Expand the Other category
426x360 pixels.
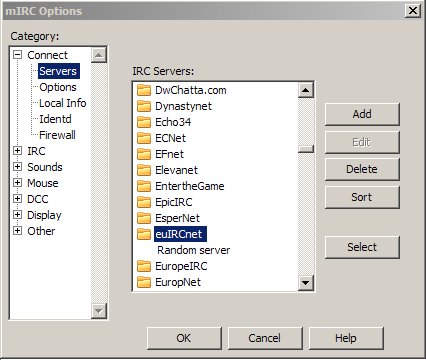click(17, 231)
